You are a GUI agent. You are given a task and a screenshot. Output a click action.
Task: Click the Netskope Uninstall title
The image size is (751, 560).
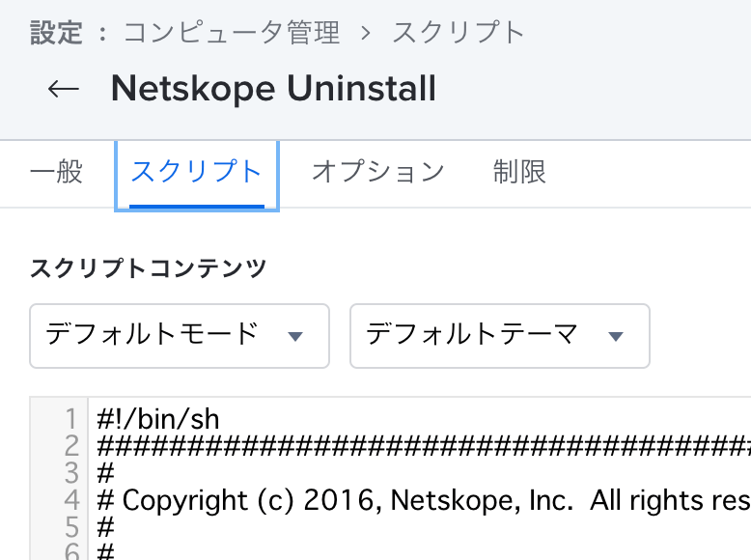tap(273, 89)
